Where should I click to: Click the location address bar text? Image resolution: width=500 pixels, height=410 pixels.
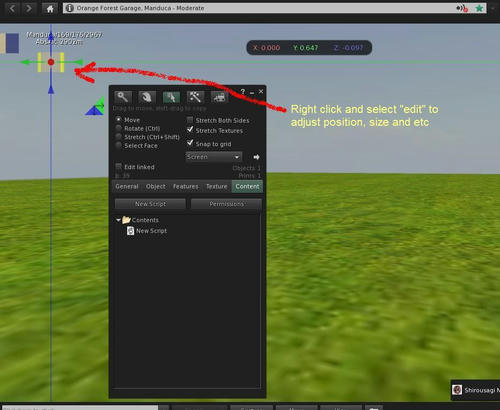point(140,8)
